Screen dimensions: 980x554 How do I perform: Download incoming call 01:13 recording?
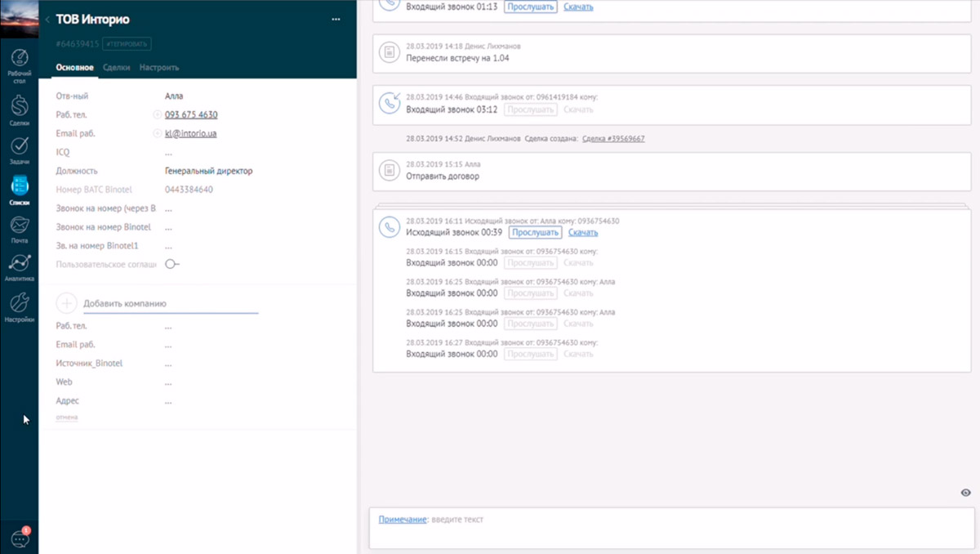[x=578, y=7]
